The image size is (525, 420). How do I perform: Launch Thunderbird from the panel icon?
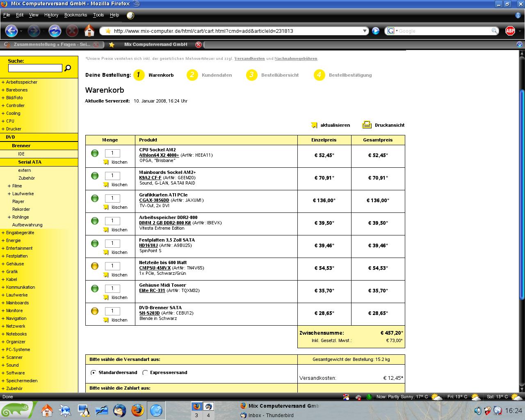point(120,410)
